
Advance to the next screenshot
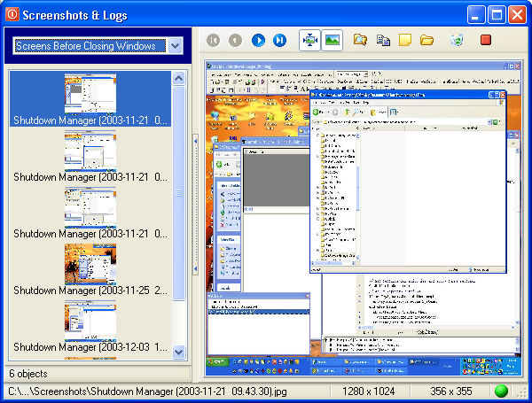258,40
